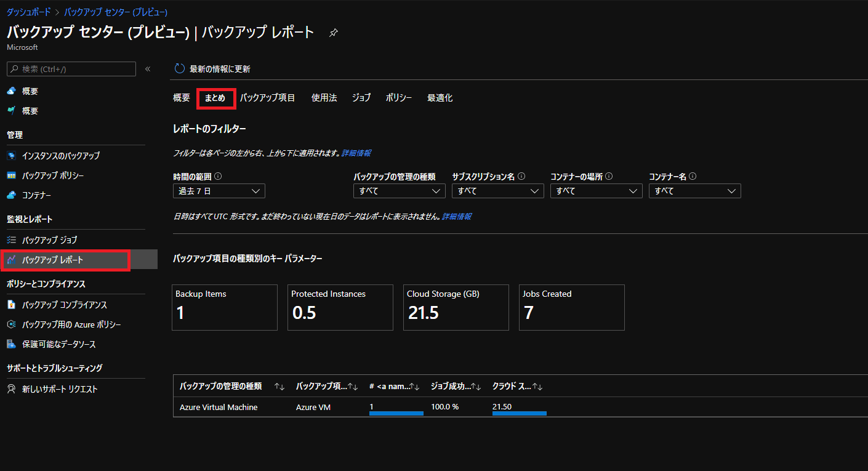Click the blue bar under value 1
The image size is (868, 471).
coord(396,413)
